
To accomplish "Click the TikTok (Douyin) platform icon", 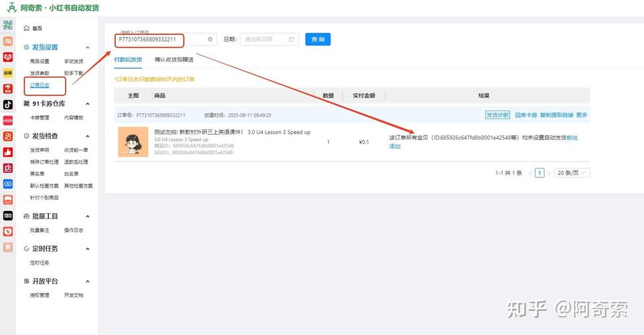I will point(8,105).
